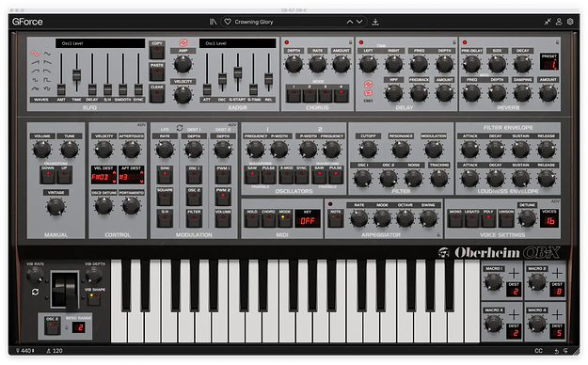Open the XLFO Osc1 Level destination menu
The image size is (588, 365).
click(100, 43)
